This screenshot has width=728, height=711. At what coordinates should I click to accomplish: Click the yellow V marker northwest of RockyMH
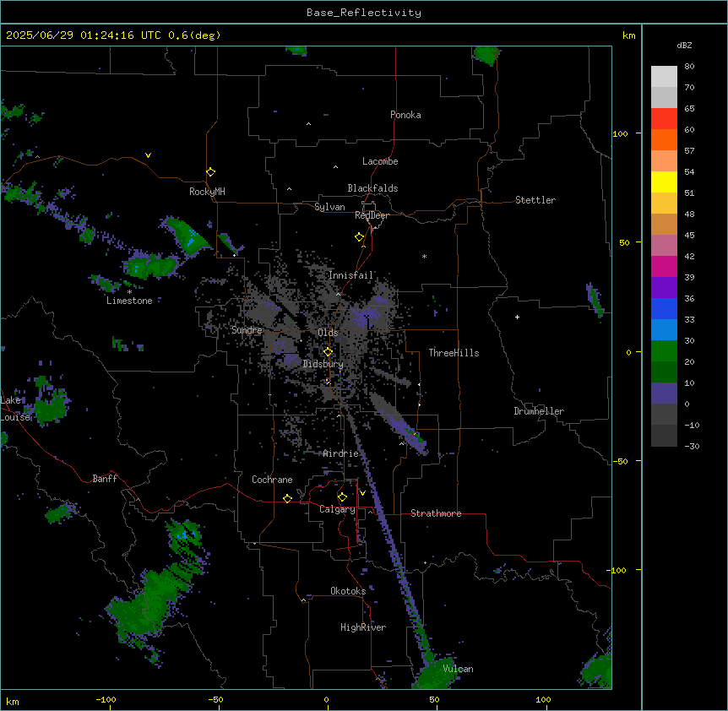148,155
